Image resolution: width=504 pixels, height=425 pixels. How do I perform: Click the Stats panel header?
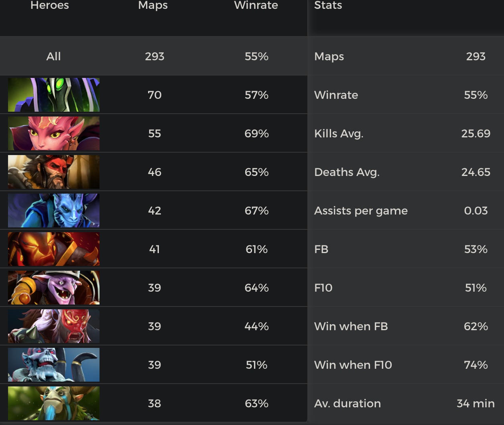pyautogui.click(x=328, y=5)
